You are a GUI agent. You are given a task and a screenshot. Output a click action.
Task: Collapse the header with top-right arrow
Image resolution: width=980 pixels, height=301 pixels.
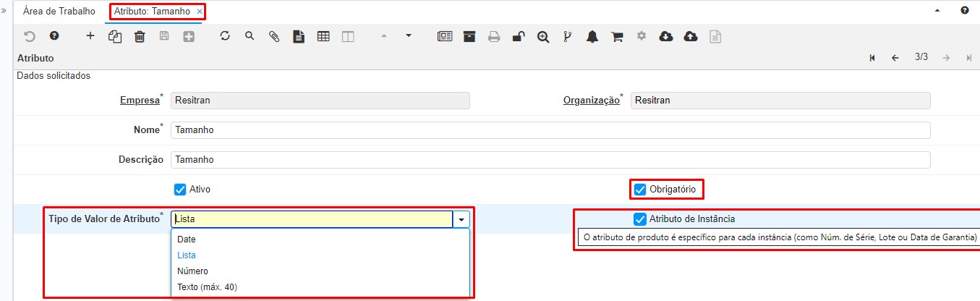coord(938,11)
